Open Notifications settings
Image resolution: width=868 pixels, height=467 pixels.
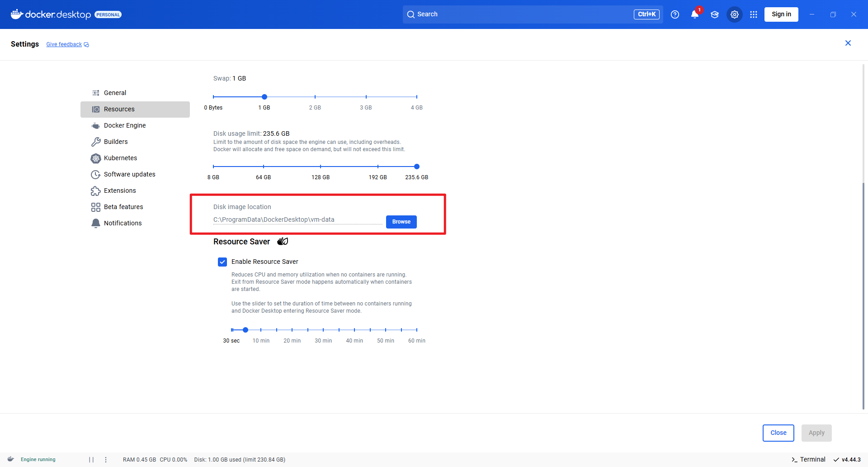pyautogui.click(x=135, y=223)
